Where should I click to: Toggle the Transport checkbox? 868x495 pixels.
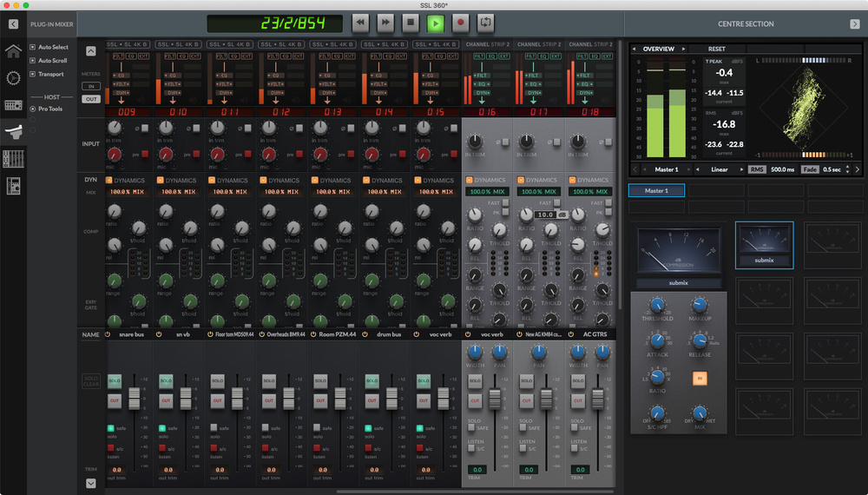(32, 74)
